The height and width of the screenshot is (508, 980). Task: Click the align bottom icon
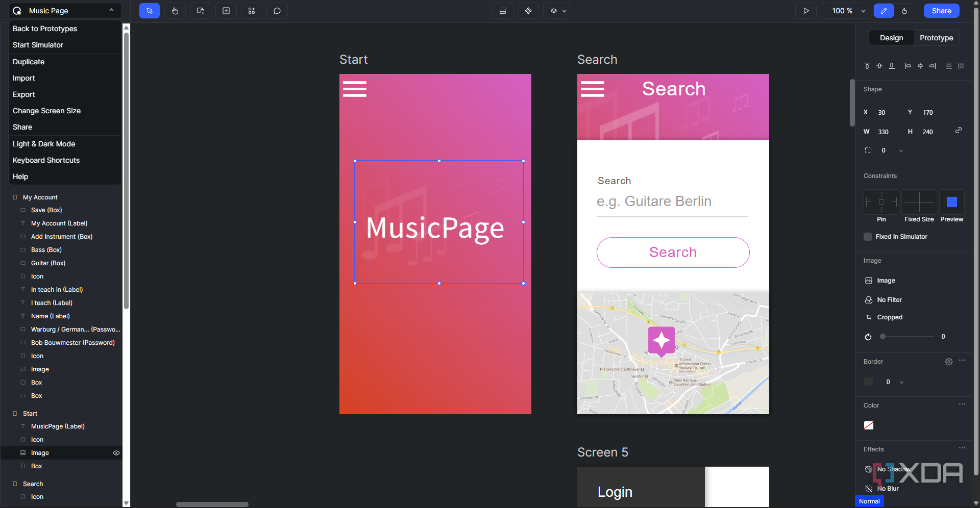892,66
